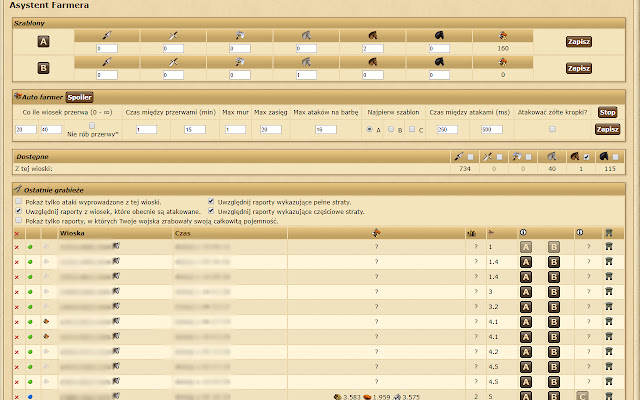Uncheck 'Uwzględnij raporty wykazujące pełne straty'
The width and height of the screenshot is (640, 400).
(x=209, y=201)
